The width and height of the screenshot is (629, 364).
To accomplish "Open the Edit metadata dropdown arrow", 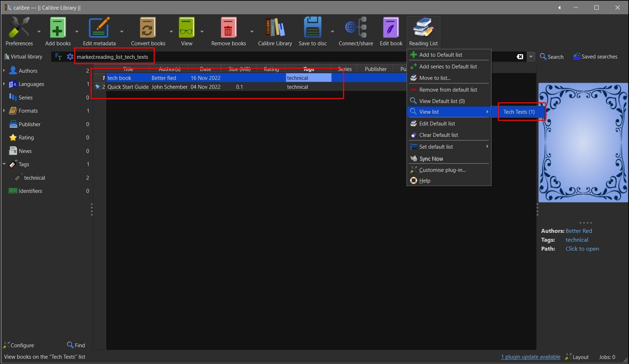I will point(122,31).
